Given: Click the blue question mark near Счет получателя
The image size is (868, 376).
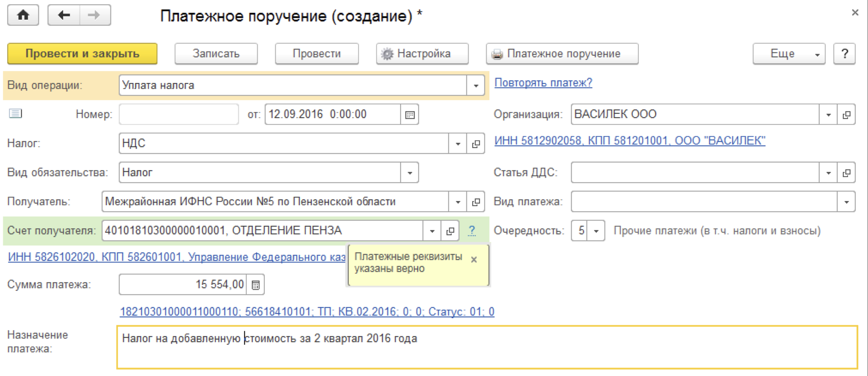Looking at the screenshot, I should (472, 231).
